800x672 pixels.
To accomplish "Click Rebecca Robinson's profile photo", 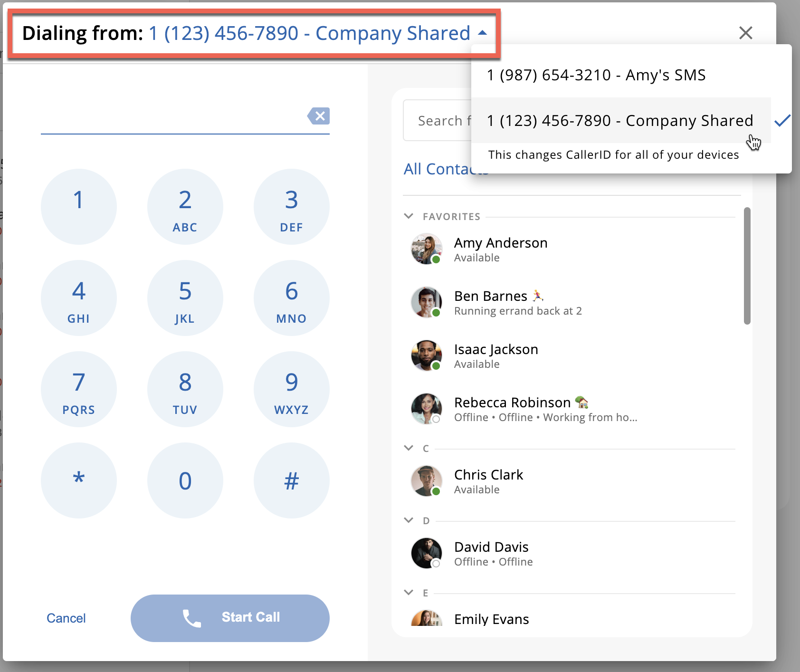I will tap(426, 408).
